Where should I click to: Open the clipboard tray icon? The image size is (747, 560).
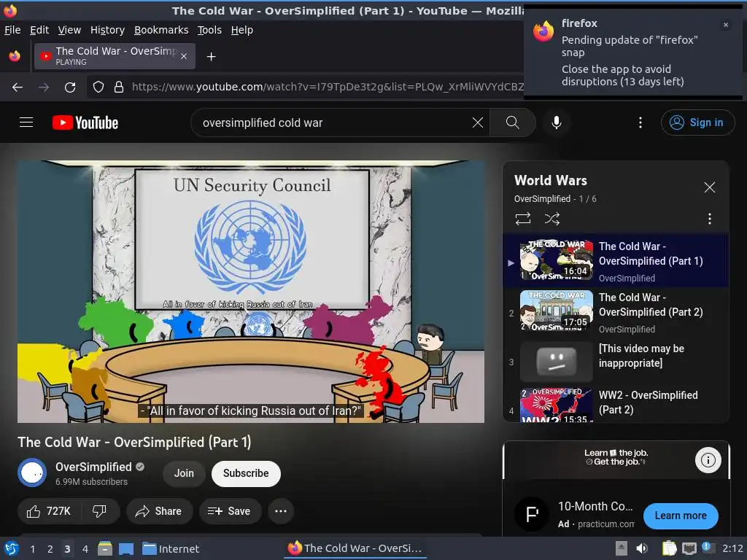coord(670,548)
